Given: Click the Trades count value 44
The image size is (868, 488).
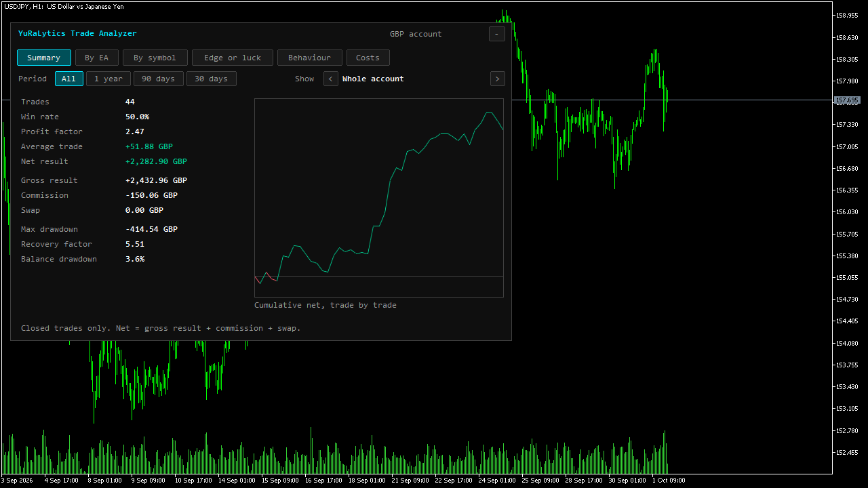Looking at the screenshot, I should click(x=130, y=102).
